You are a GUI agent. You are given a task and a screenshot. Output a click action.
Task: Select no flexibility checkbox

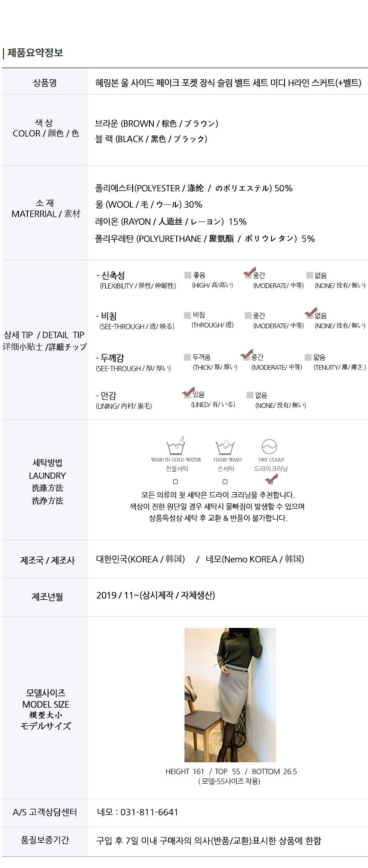(x=309, y=275)
